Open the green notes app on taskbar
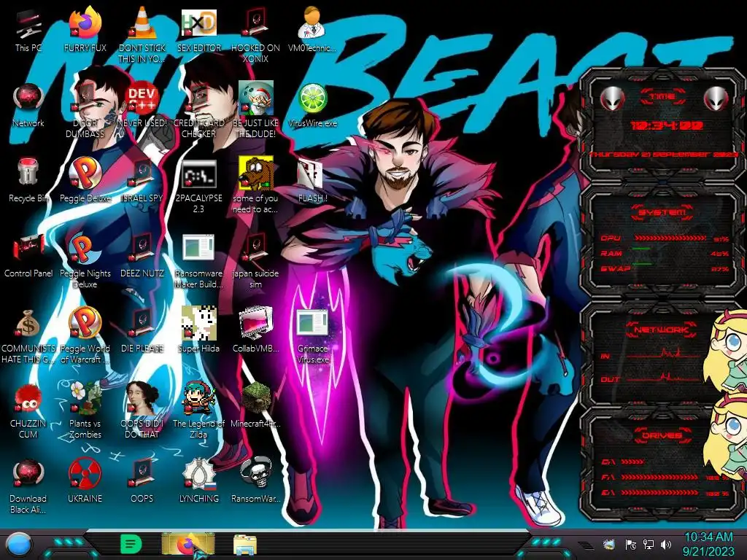Image resolution: width=747 pixels, height=560 pixels. (131, 544)
